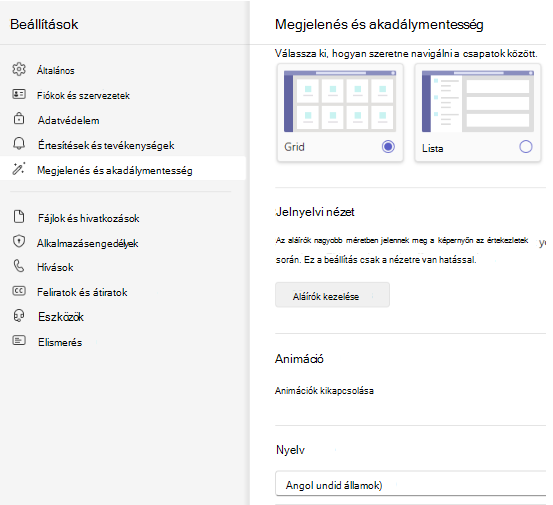
Task: Click the Aláírók kezelése button
Action: click(x=332, y=295)
